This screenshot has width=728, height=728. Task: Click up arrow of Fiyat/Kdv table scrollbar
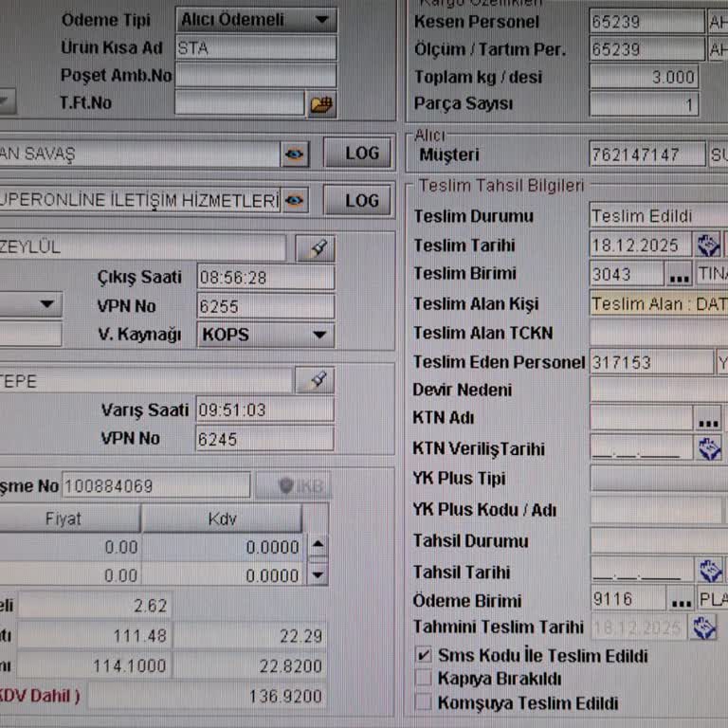(318, 544)
